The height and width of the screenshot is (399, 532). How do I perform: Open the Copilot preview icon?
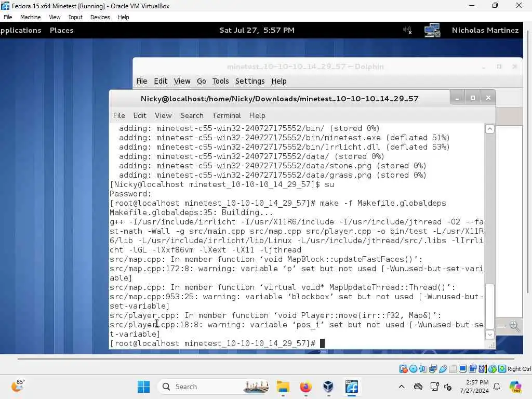tap(515, 387)
